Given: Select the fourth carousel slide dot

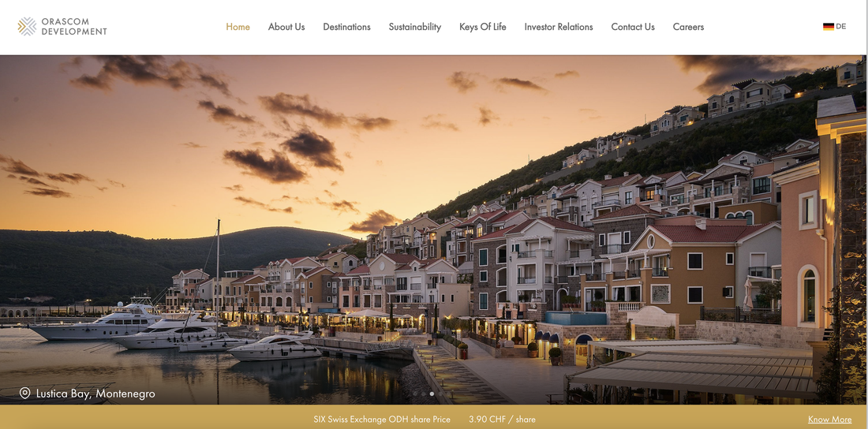Looking at the screenshot, I should pyautogui.click(x=440, y=394).
